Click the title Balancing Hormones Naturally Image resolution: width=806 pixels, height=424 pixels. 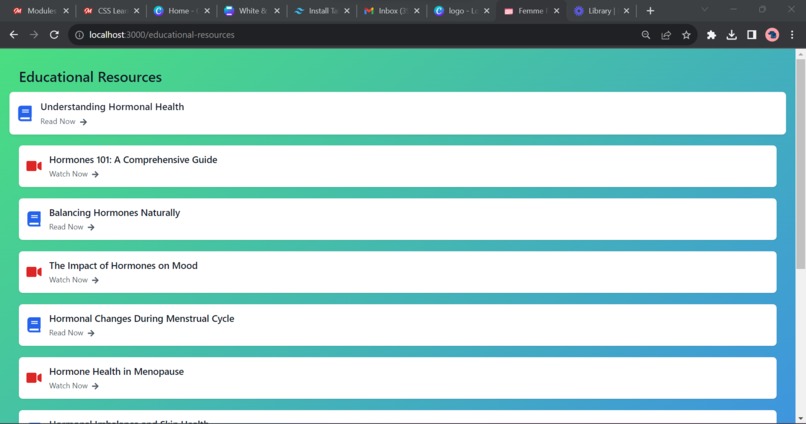(115, 213)
